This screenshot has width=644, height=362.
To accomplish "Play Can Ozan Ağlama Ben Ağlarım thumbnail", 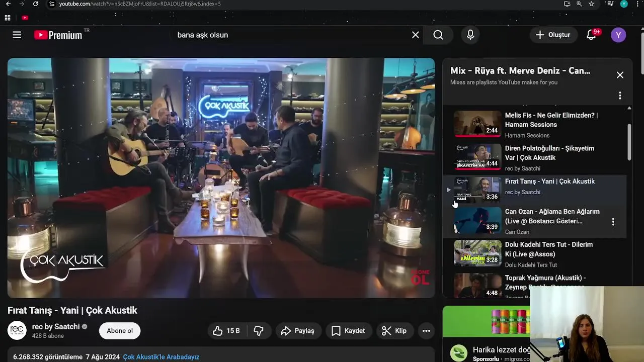I will (x=477, y=220).
